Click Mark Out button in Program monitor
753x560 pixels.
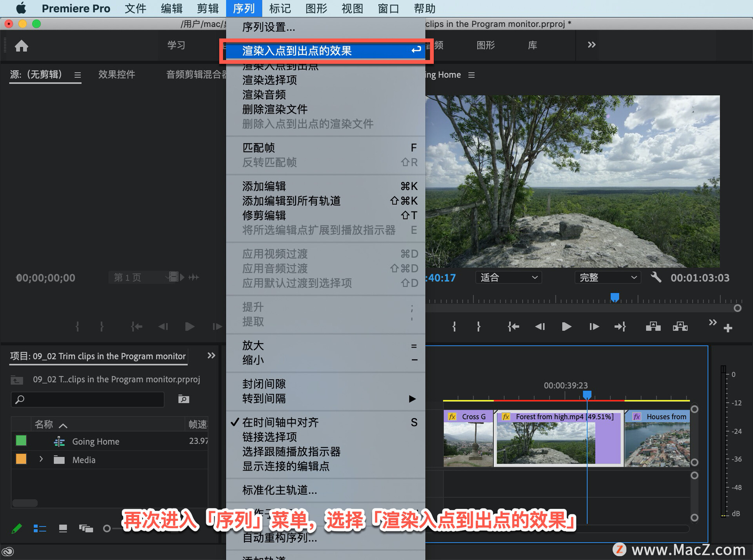478,327
